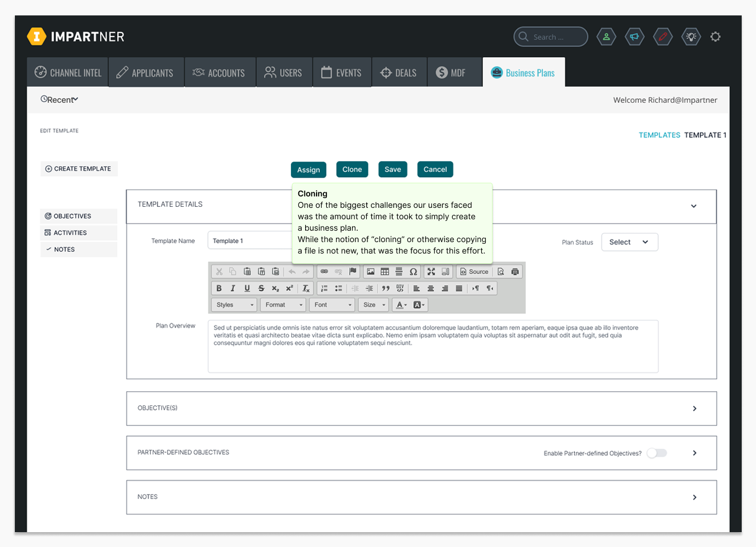Click the red pencil edit icon
Screen dimensions: 756x547
click(x=663, y=37)
